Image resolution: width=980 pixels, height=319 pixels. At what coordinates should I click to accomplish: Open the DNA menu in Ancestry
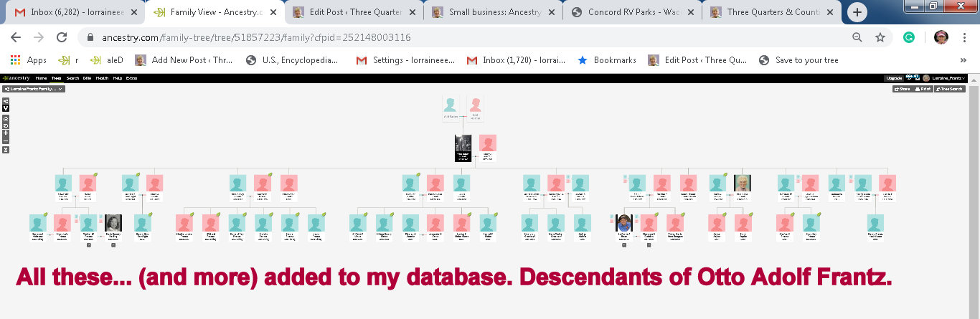(87, 78)
